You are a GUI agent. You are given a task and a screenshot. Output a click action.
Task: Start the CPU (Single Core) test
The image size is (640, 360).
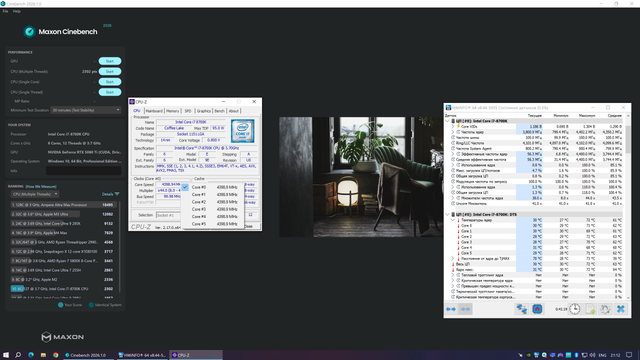coord(110,82)
